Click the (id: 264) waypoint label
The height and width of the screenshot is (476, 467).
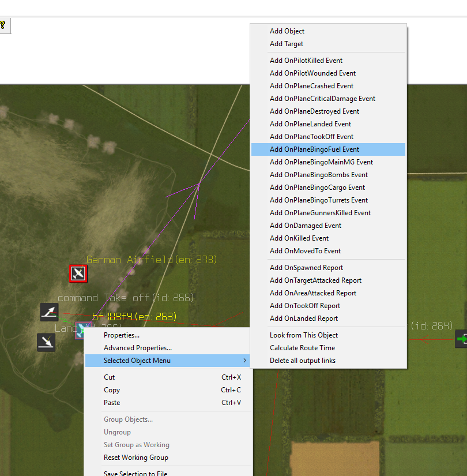[430, 326]
